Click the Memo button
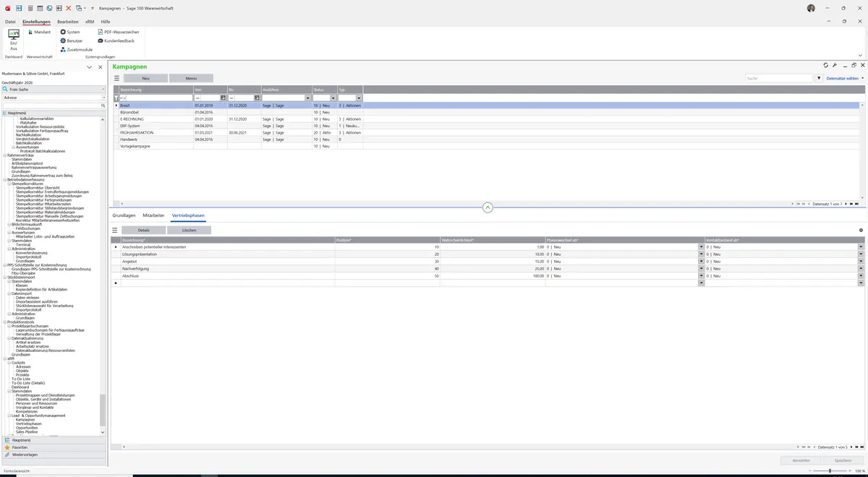 pyautogui.click(x=191, y=78)
